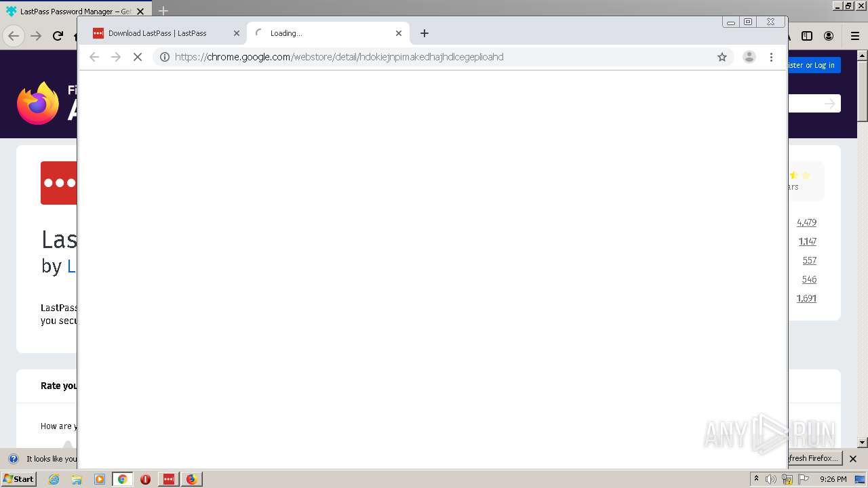
Task: Go back in the Chrome window
Action: pos(94,57)
